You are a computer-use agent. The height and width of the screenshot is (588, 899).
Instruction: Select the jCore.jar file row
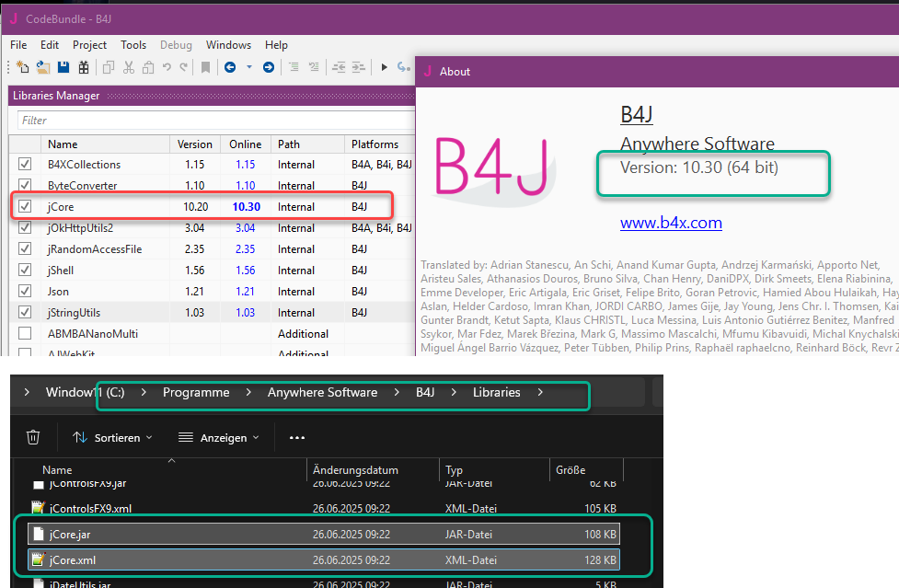[323, 534]
